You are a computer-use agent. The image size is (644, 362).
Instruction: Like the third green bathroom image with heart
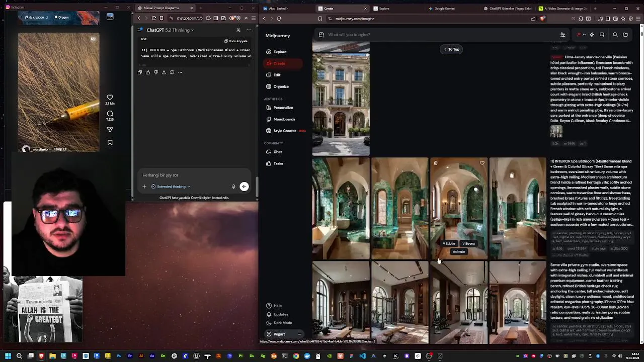[x=482, y=163]
